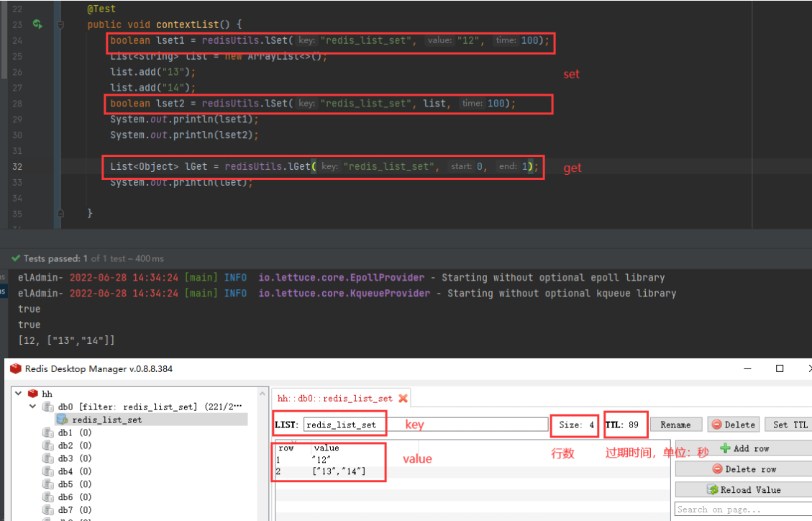Click the LIST key name input field
The image size is (812, 521).
point(426,425)
